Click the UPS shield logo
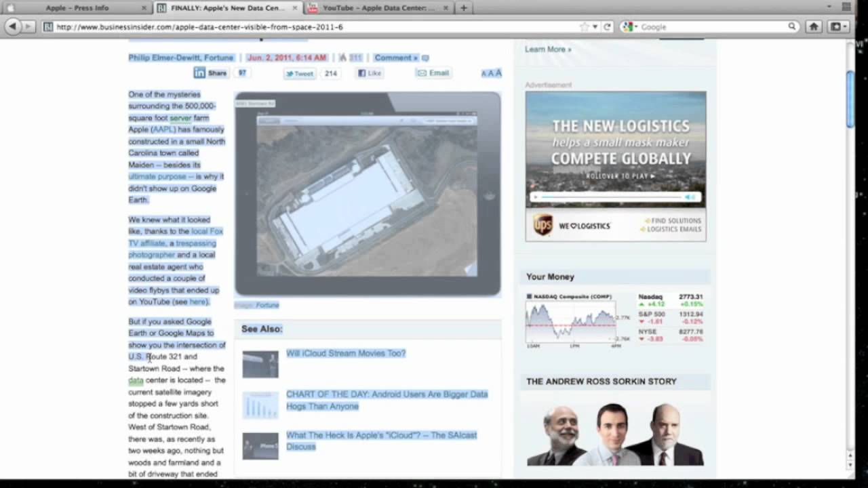The height and width of the screenshot is (488, 868). pyautogui.click(x=542, y=225)
